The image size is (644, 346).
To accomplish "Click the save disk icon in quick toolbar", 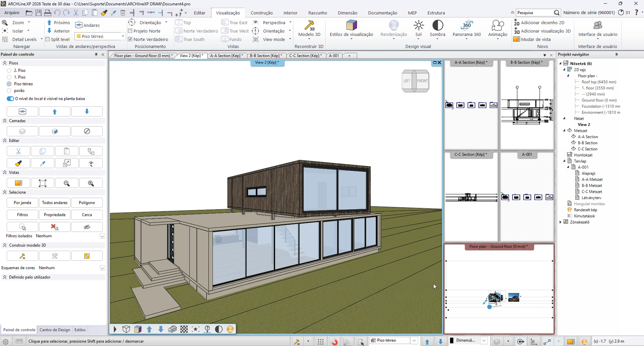I will 39,13.
